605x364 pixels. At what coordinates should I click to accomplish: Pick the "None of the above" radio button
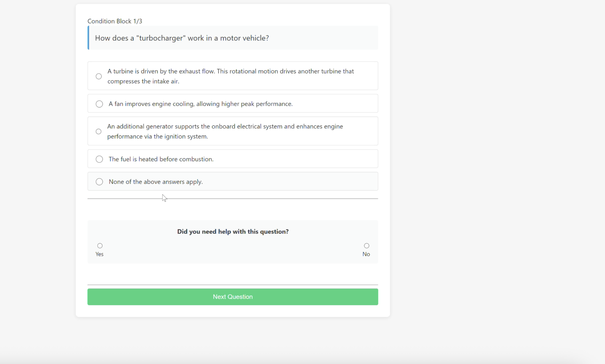(99, 182)
